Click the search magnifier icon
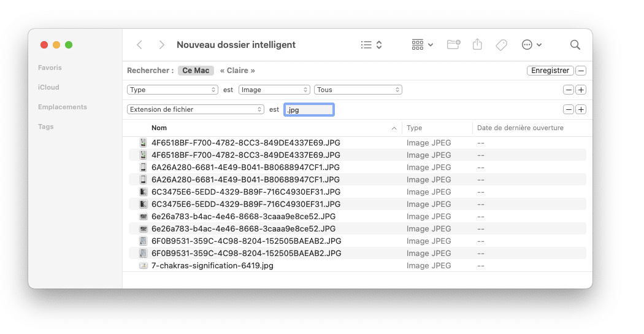The height and width of the screenshot is (334, 644). pyautogui.click(x=575, y=45)
